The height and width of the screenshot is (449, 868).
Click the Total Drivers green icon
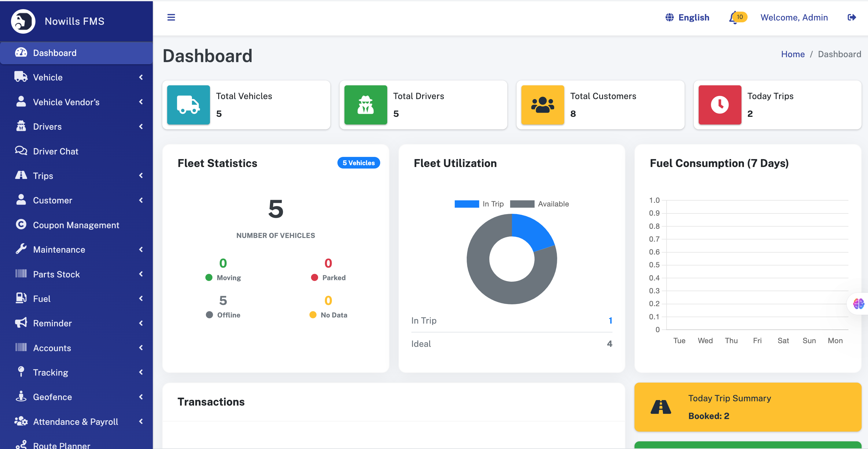[x=366, y=105]
